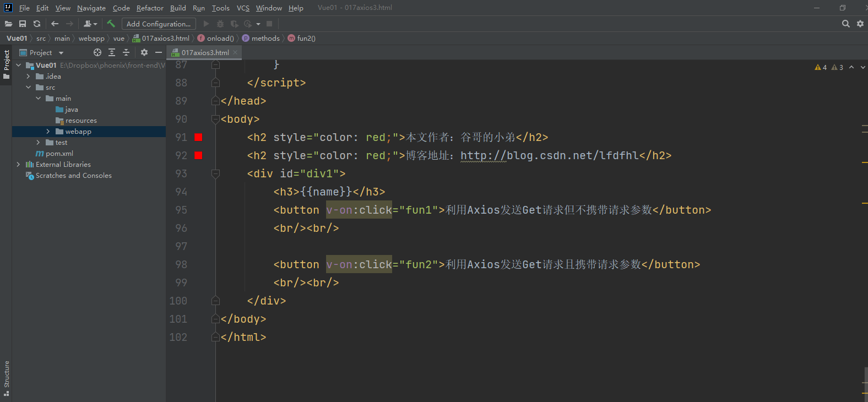Click the weak warnings indicator showing 3
The height and width of the screenshot is (402, 868).
837,67
